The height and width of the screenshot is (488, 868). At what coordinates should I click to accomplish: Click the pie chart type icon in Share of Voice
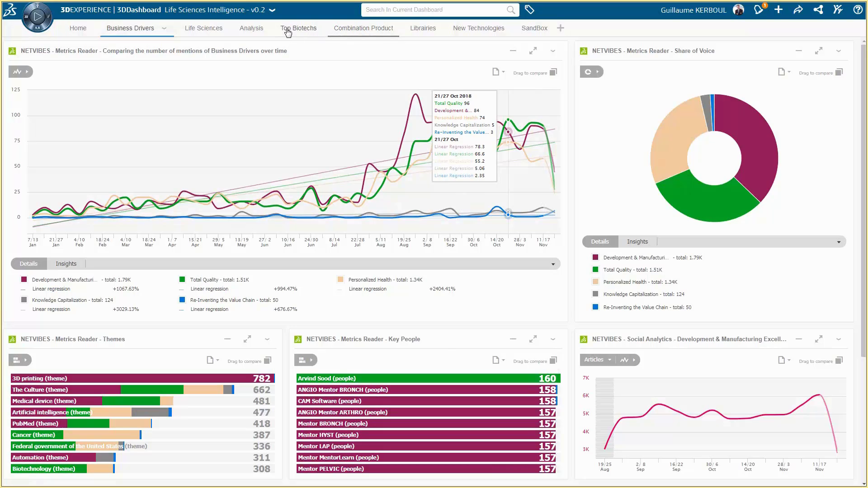588,72
